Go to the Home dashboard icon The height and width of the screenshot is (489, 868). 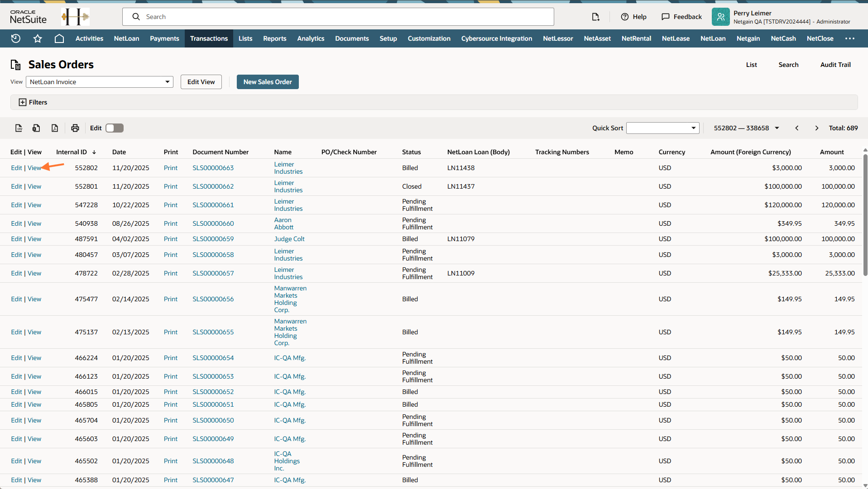(59, 38)
